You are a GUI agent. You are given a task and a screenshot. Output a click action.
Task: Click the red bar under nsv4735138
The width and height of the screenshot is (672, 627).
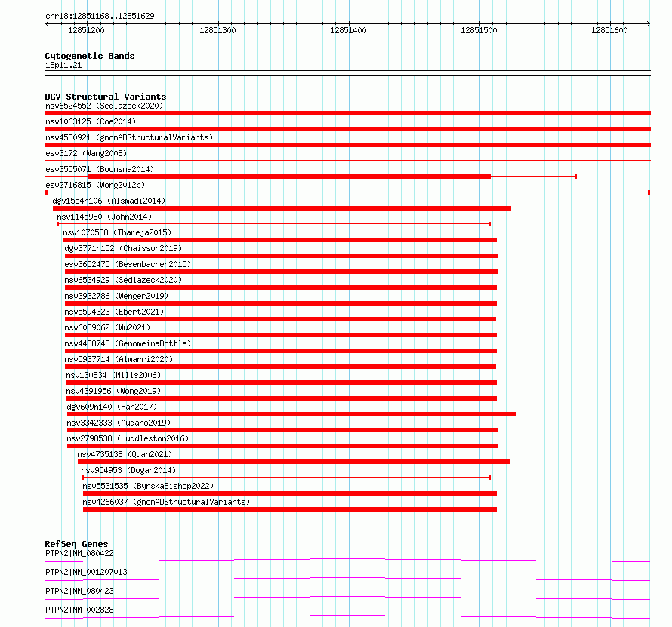(x=294, y=462)
